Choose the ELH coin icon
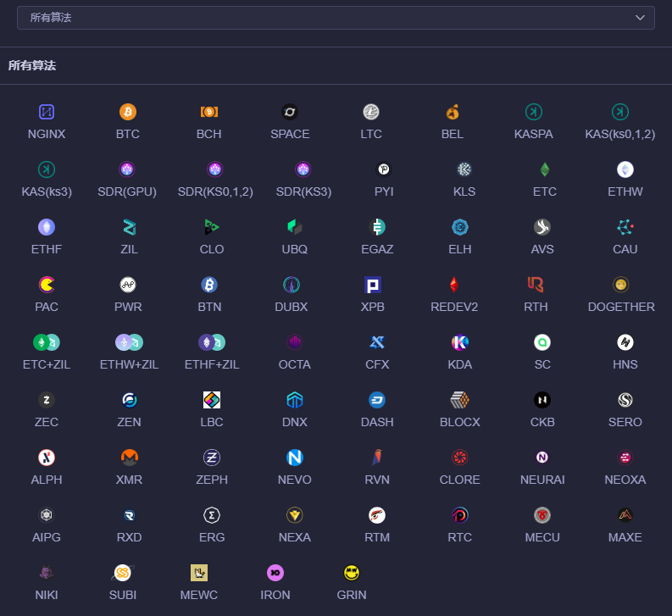 (x=460, y=227)
